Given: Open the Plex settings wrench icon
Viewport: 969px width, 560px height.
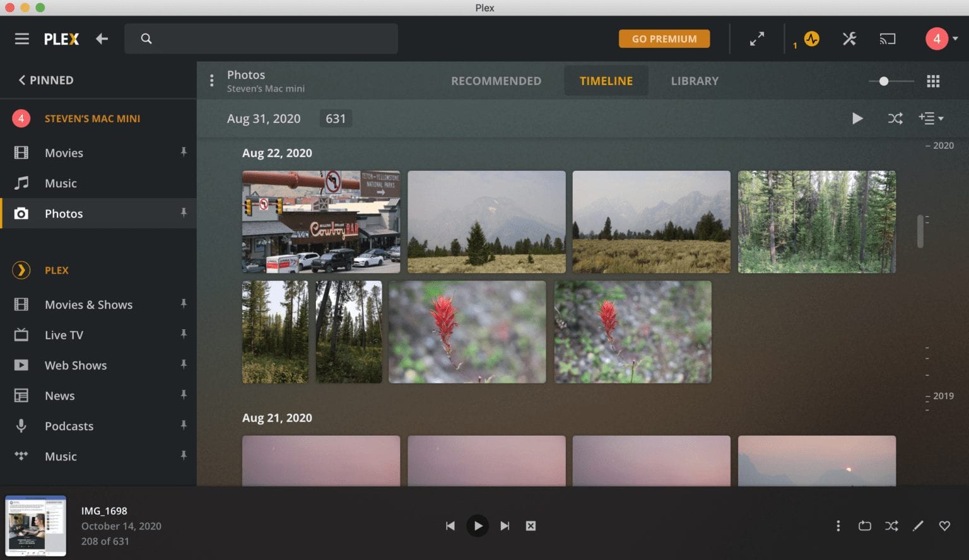Looking at the screenshot, I should point(849,38).
